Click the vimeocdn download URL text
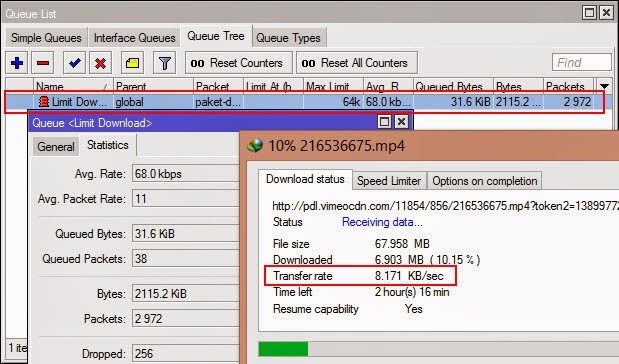The height and width of the screenshot is (364, 619). pyautogui.click(x=445, y=206)
